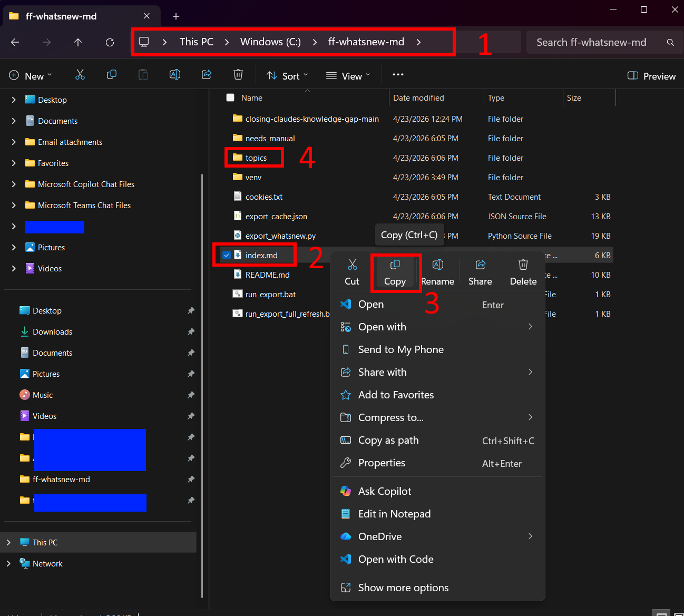Toggle the Preview pane
The image size is (684, 616).
click(x=651, y=76)
